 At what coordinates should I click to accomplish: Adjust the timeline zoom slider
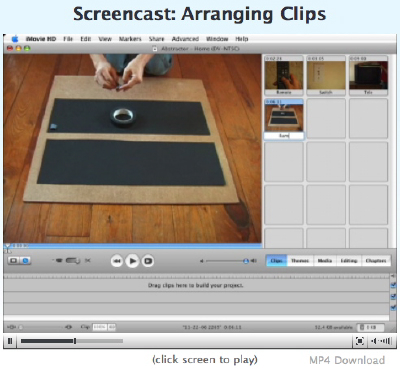(x=21, y=327)
